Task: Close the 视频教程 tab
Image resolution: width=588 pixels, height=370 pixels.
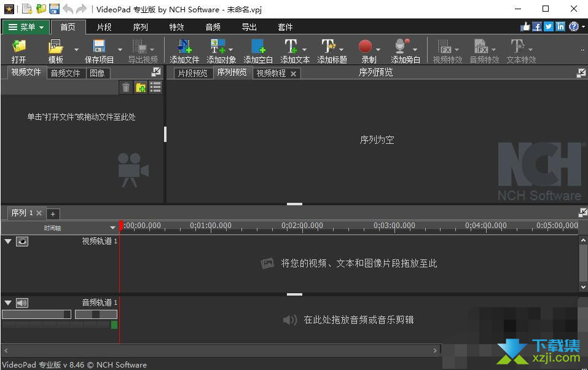Action: tap(293, 74)
